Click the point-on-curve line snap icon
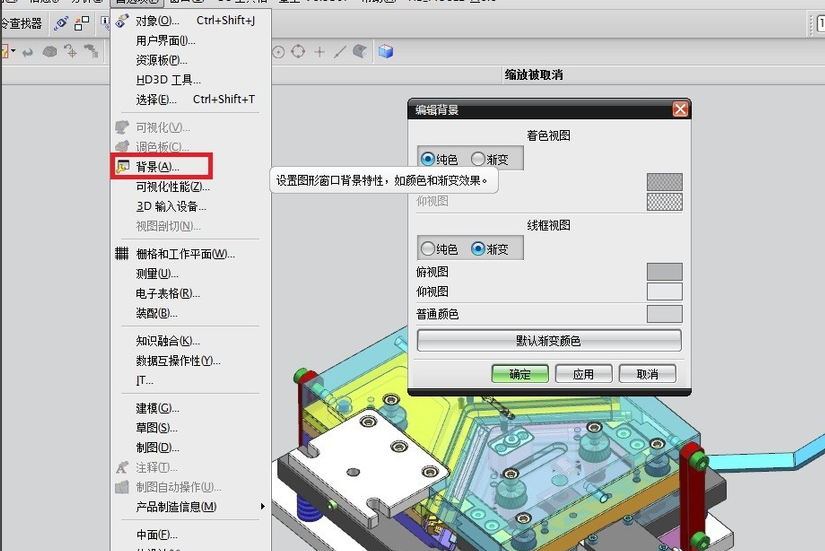825x551 pixels. (x=340, y=52)
